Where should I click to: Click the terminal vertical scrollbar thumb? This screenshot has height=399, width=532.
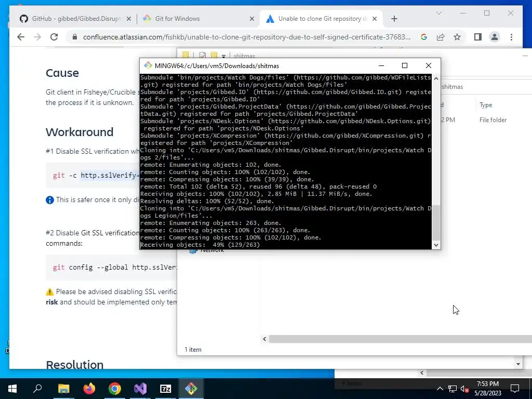436,222
